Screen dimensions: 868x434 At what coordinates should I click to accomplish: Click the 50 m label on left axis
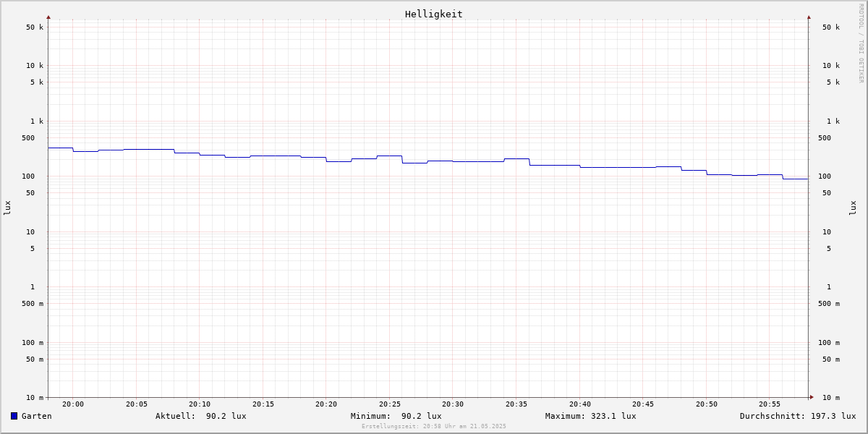[x=35, y=359]
